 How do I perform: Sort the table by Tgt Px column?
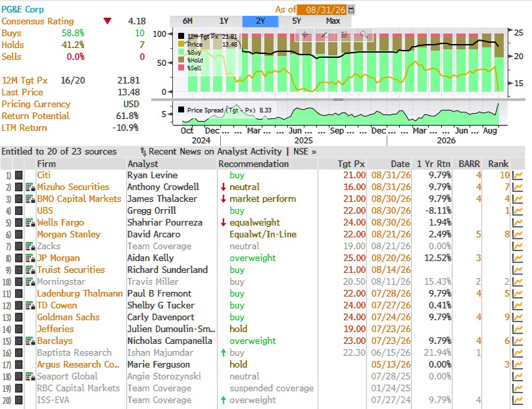[x=351, y=164]
